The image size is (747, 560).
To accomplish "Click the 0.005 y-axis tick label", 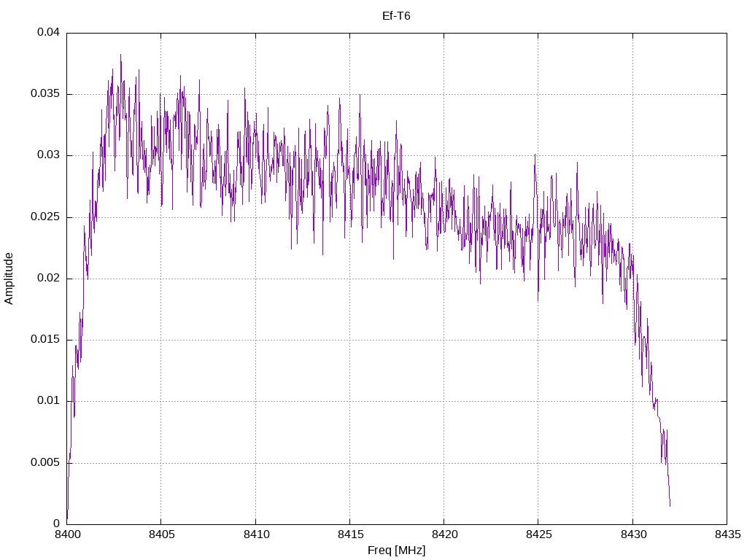I will [45, 463].
